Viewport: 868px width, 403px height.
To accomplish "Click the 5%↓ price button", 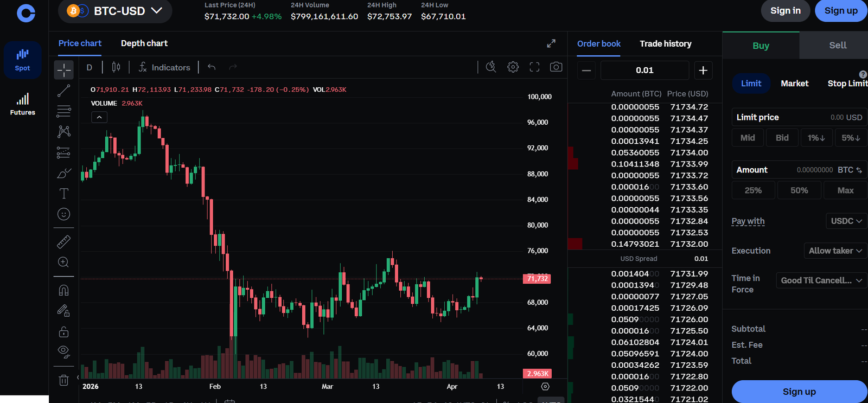I will pyautogui.click(x=851, y=138).
